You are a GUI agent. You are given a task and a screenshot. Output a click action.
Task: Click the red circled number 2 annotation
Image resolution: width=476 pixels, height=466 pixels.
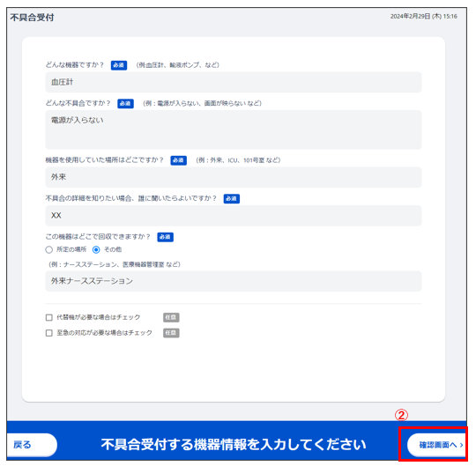401,415
